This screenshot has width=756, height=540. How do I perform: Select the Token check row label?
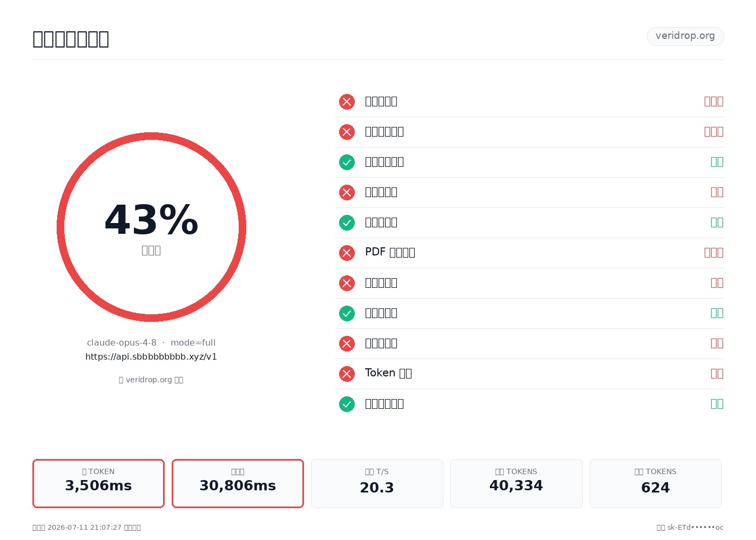click(x=388, y=373)
